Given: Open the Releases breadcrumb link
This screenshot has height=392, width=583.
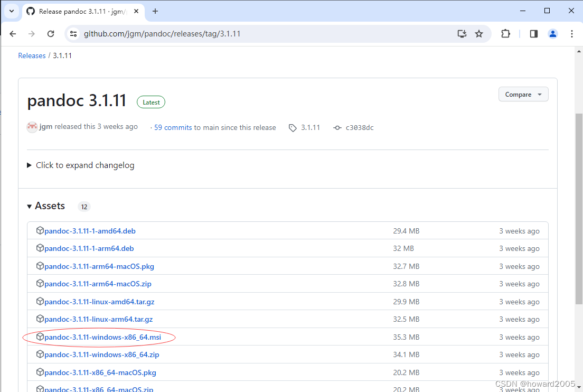Looking at the screenshot, I should [x=32, y=55].
